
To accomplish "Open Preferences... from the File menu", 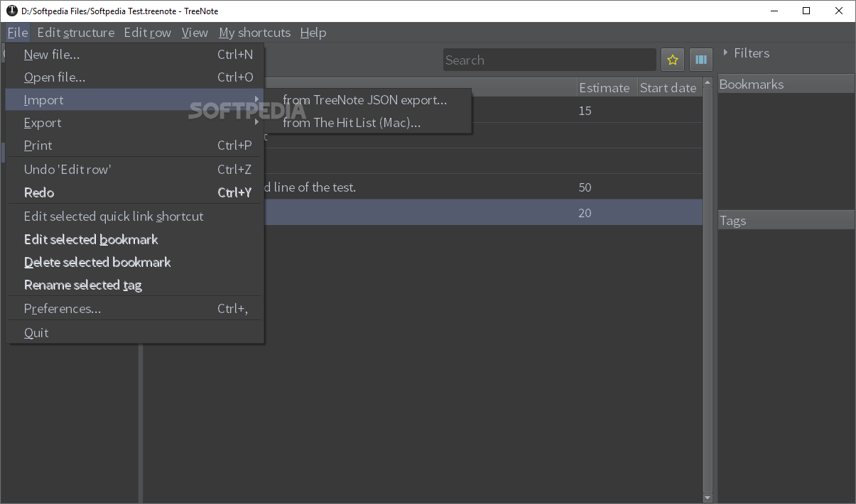I will click(x=135, y=309).
